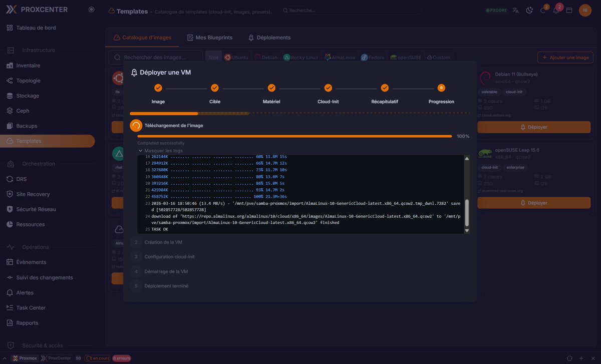Select Proxmox in bottom status bar
601x364 pixels.
(x=25, y=358)
